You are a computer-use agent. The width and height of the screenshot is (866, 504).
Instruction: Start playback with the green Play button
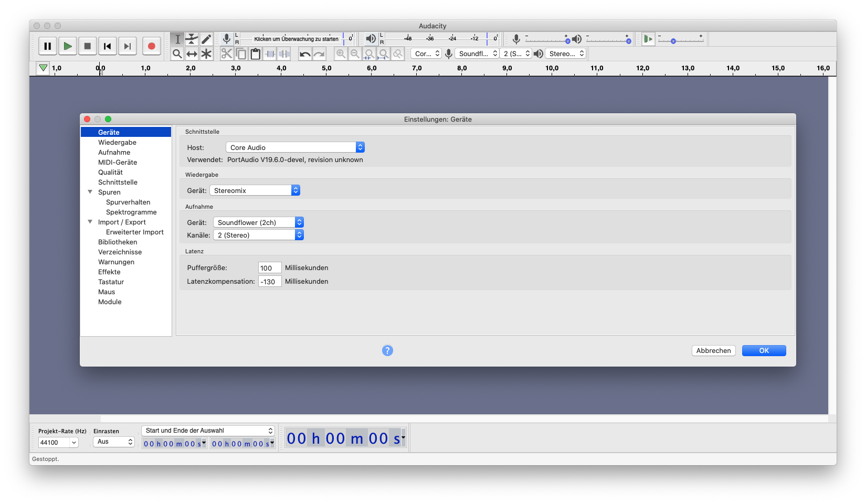68,46
